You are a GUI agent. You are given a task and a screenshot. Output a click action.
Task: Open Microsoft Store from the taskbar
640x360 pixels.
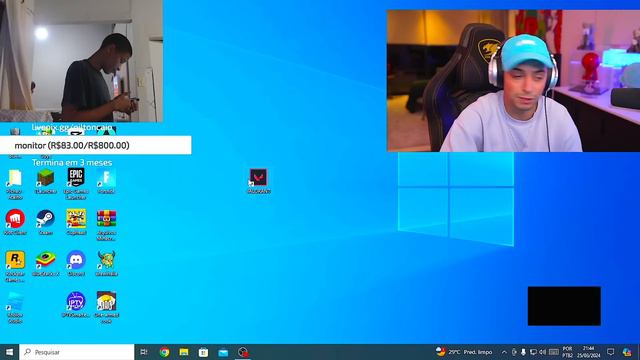click(203, 352)
